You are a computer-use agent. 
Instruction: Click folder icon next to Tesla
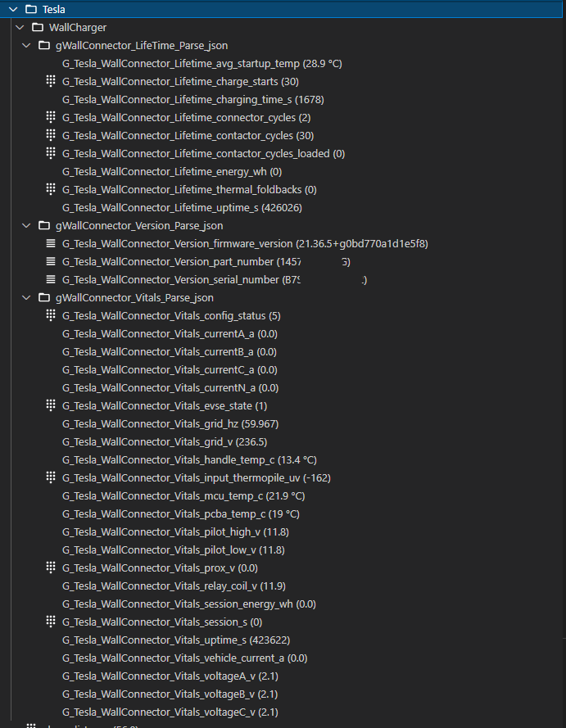click(31, 9)
